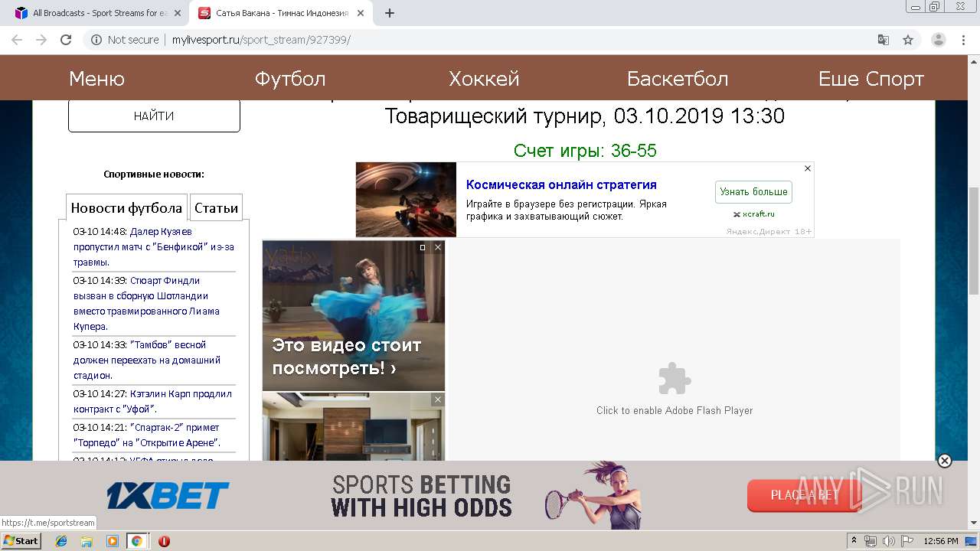Open the "Спартак-2" примет "Торпедо" news

pos(147,435)
